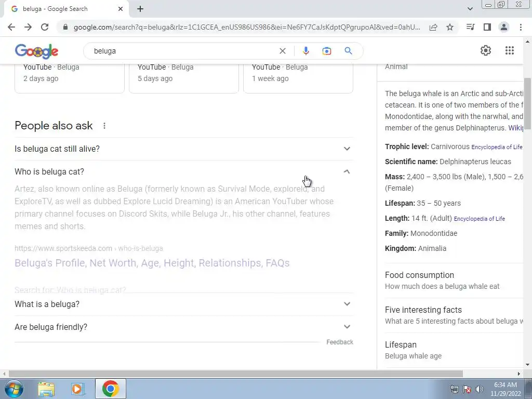The image size is (532, 399).
Task: Launch media player from taskbar
Action: (78, 389)
